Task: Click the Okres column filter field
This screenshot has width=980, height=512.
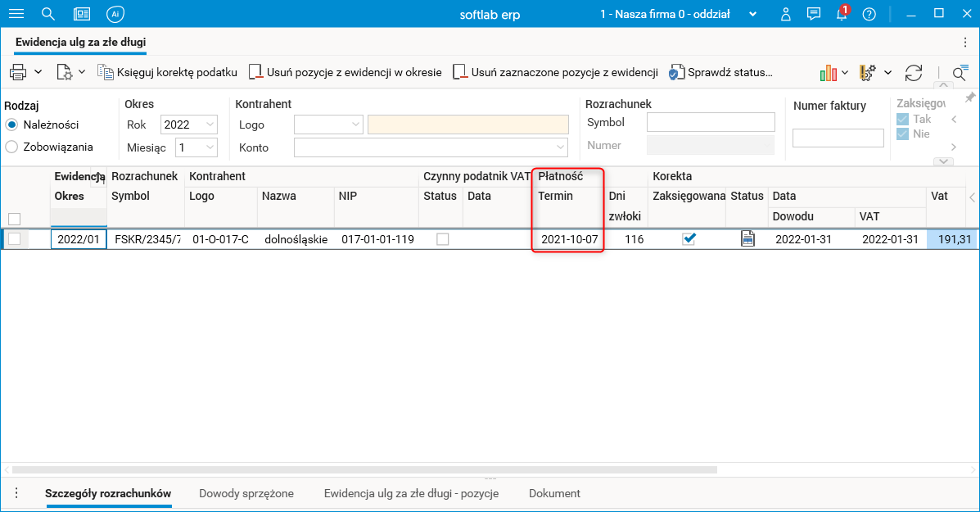Action: 79,217
